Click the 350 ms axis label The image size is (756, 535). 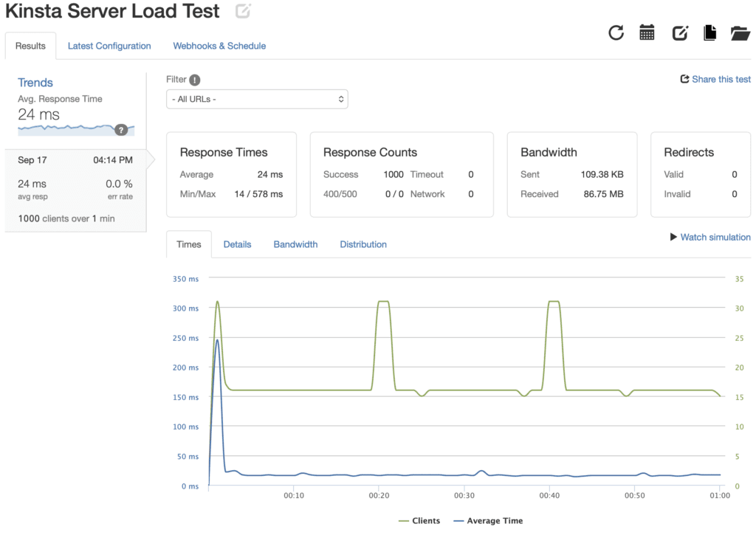click(x=185, y=279)
